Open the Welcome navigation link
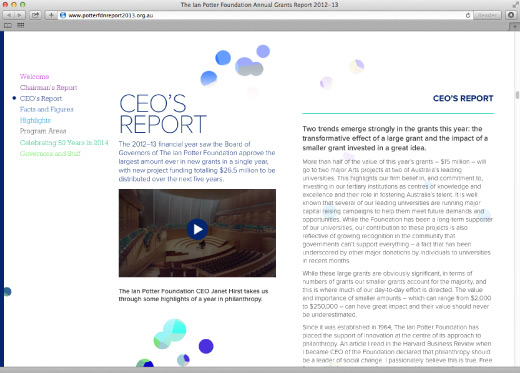The image size is (520, 373). pos(34,76)
